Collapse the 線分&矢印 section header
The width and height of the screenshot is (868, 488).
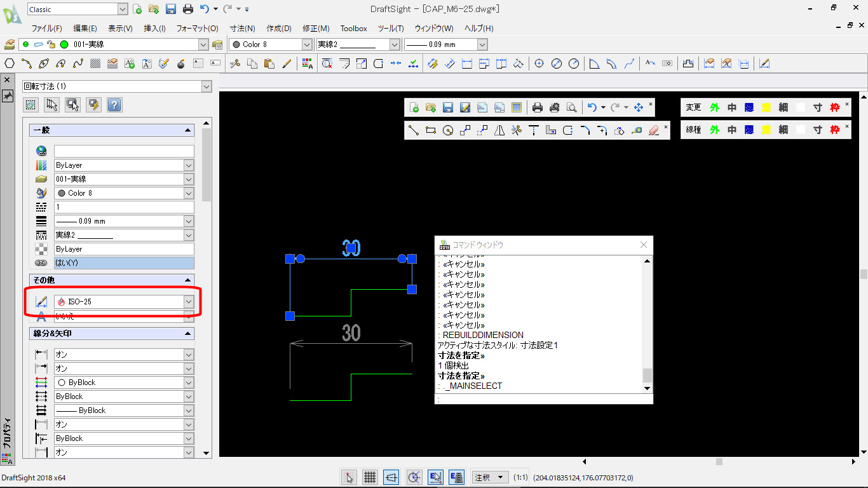(x=112, y=334)
